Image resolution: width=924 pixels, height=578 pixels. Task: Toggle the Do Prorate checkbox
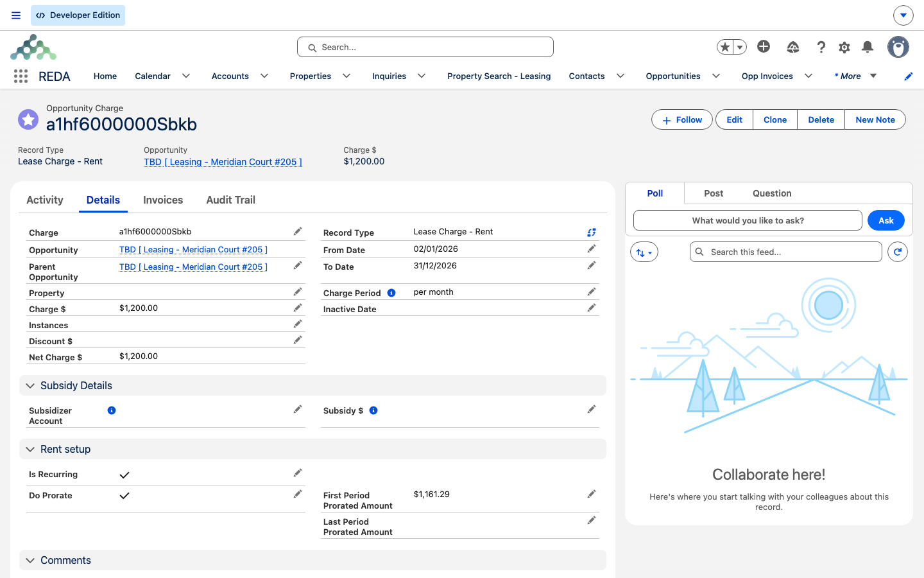click(124, 496)
